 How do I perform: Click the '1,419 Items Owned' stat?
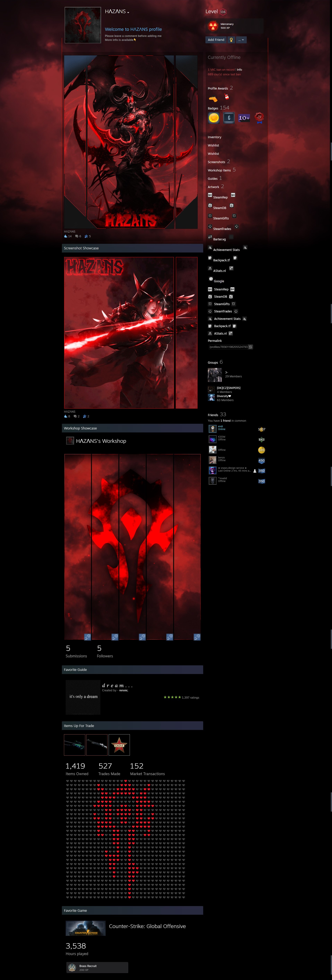[77, 769]
